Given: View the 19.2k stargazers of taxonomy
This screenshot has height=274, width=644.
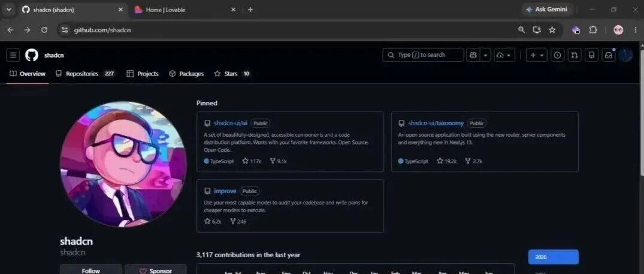Looking at the screenshot, I should point(446,161).
